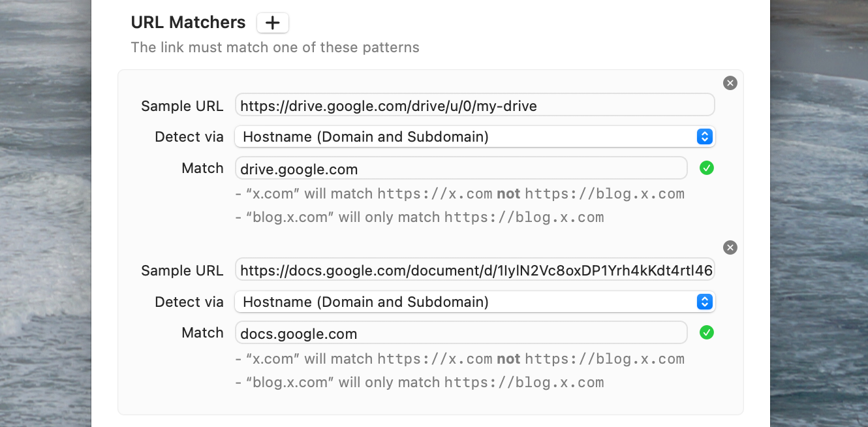Image resolution: width=868 pixels, height=427 pixels.
Task: Edit the Match field containing drive.google.com
Action: point(461,168)
